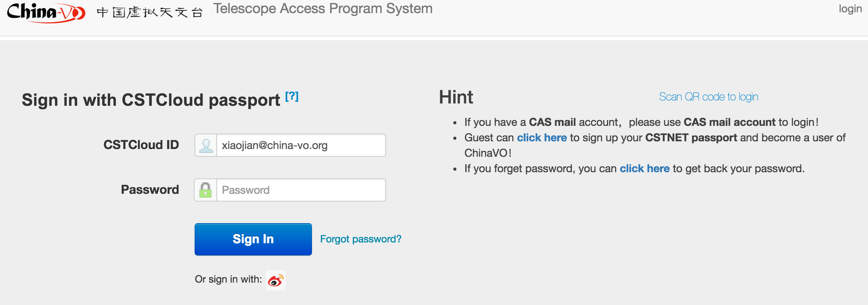Focus the CSTCloud ID email field

(300, 146)
